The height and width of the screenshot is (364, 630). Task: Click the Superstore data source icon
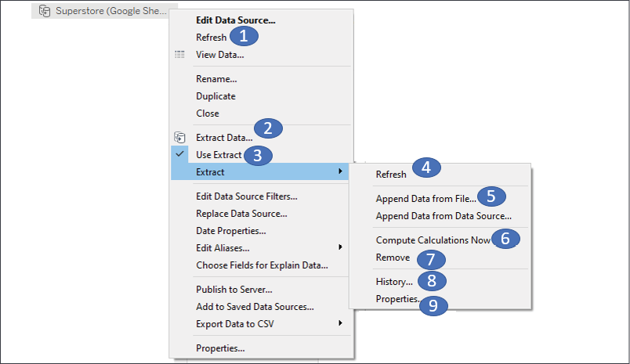tap(44, 11)
